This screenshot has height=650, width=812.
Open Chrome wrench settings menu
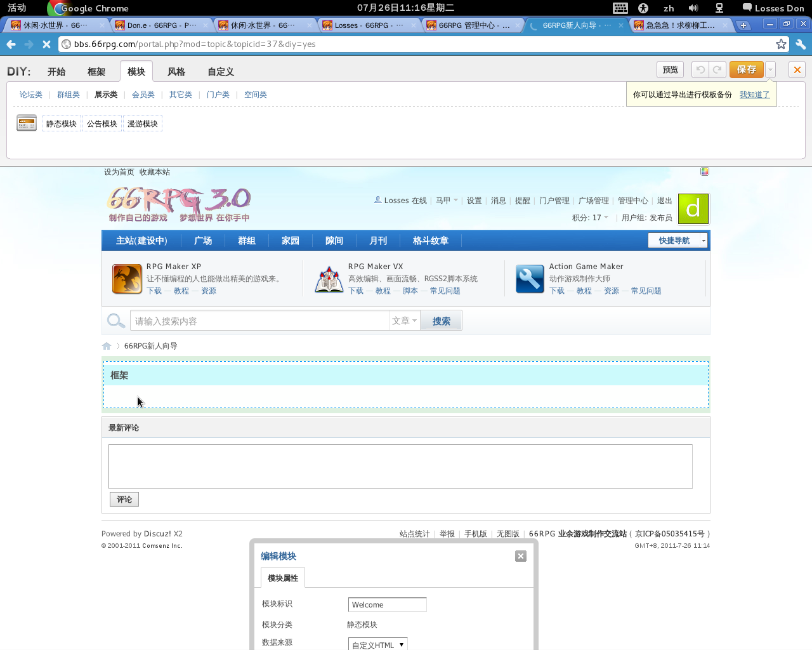[x=801, y=44]
